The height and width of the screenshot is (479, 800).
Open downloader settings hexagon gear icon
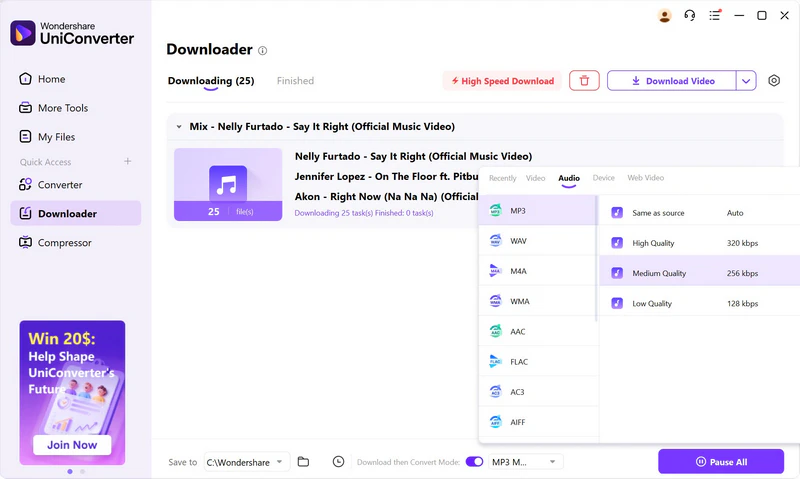[x=774, y=81]
